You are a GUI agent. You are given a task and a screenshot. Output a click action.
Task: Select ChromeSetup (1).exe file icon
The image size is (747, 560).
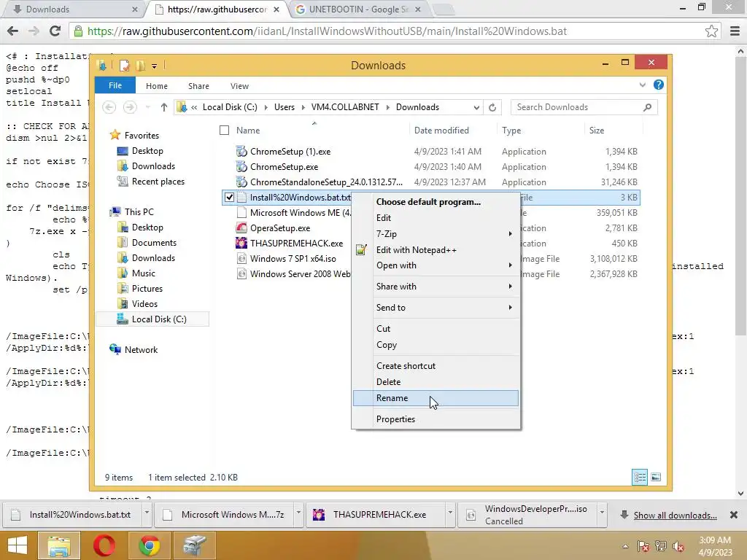pos(241,152)
